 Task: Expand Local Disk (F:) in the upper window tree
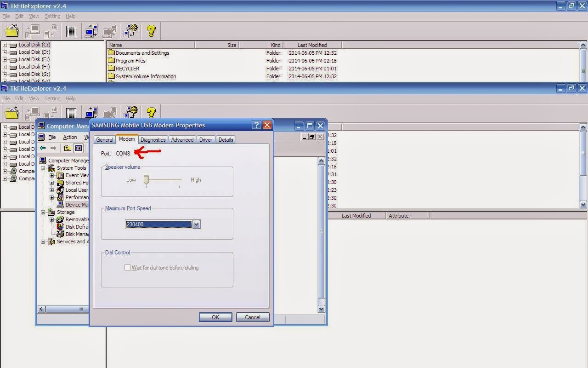[5, 67]
